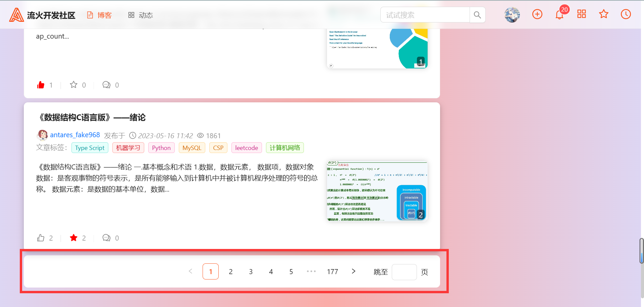Open antares_fake968 author profile link
Viewport: 644px width, 307px height.
[75, 135]
